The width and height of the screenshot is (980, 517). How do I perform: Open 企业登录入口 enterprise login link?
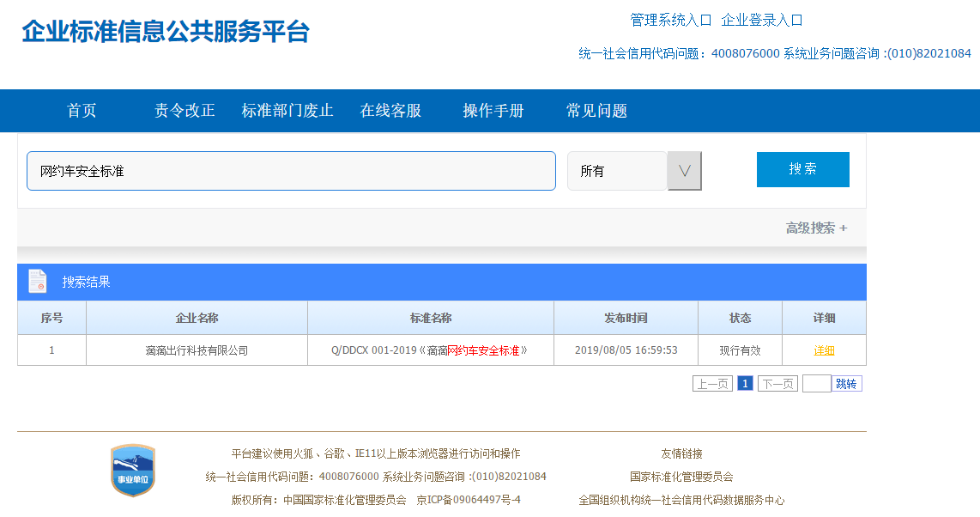(x=762, y=20)
